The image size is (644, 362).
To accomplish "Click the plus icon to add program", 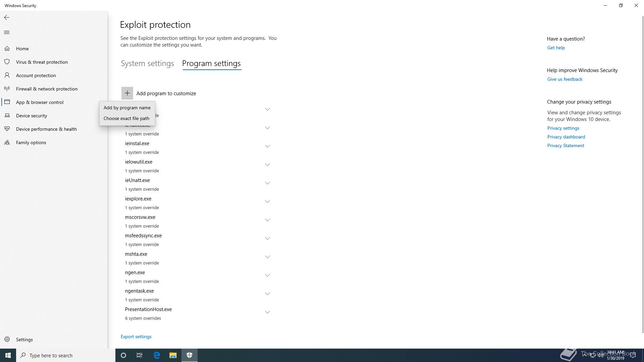I will pyautogui.click(x=127, y=93).
